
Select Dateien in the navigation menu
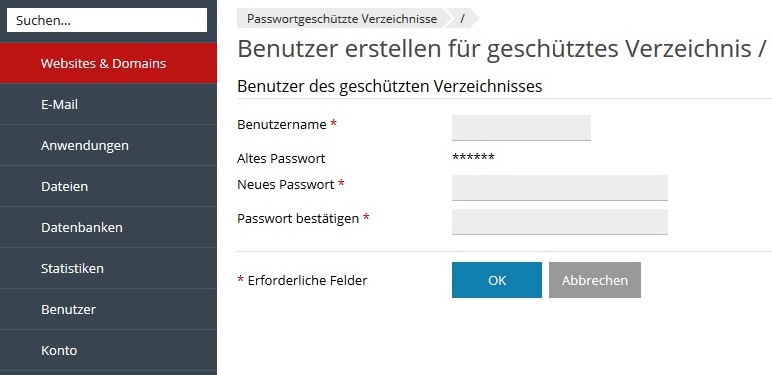(108, 186)
